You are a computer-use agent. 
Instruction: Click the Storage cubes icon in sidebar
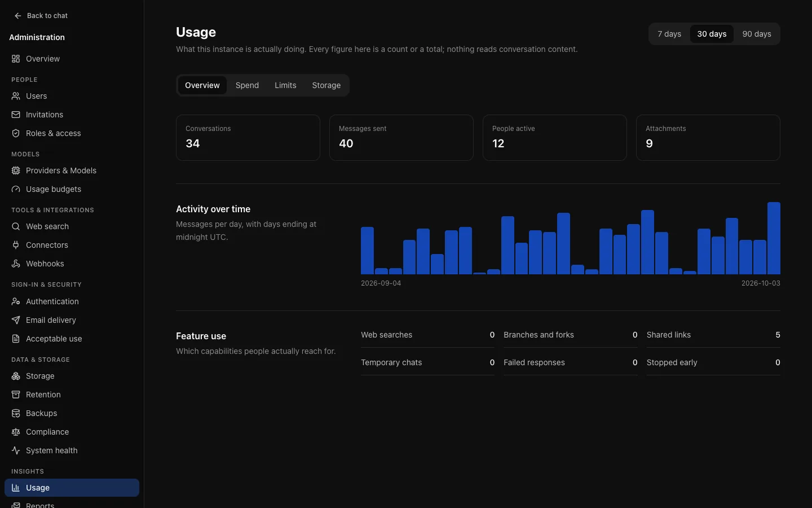click(x=16, y=376)
